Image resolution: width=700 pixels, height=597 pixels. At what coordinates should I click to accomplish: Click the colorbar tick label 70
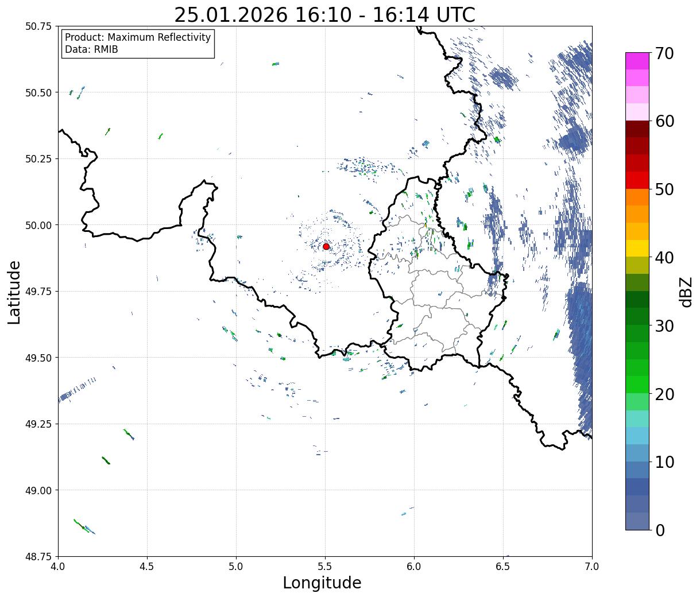click(x=664, y=53)
